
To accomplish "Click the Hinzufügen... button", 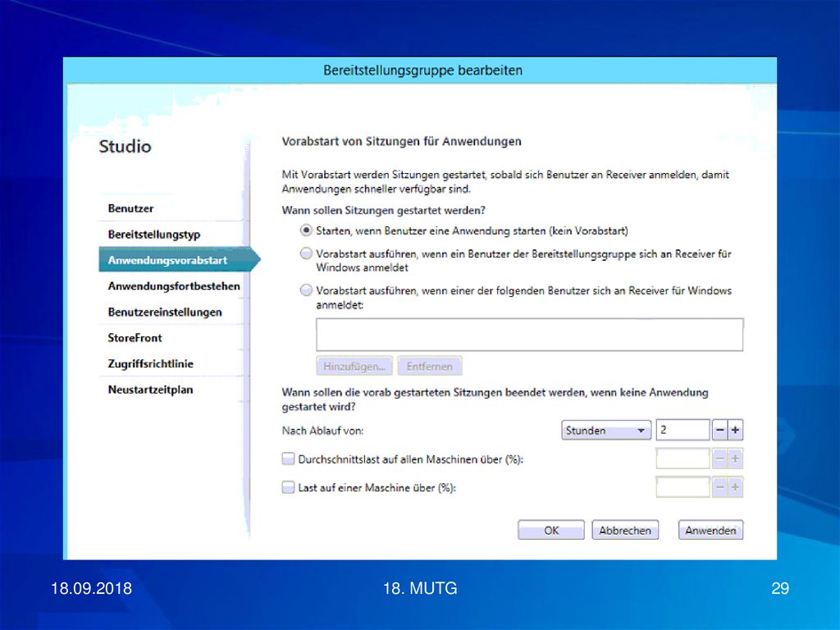I will (354, 367).
